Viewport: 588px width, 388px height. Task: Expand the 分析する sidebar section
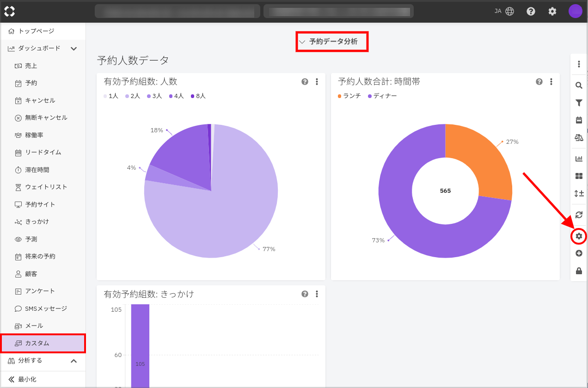point(73,361)
